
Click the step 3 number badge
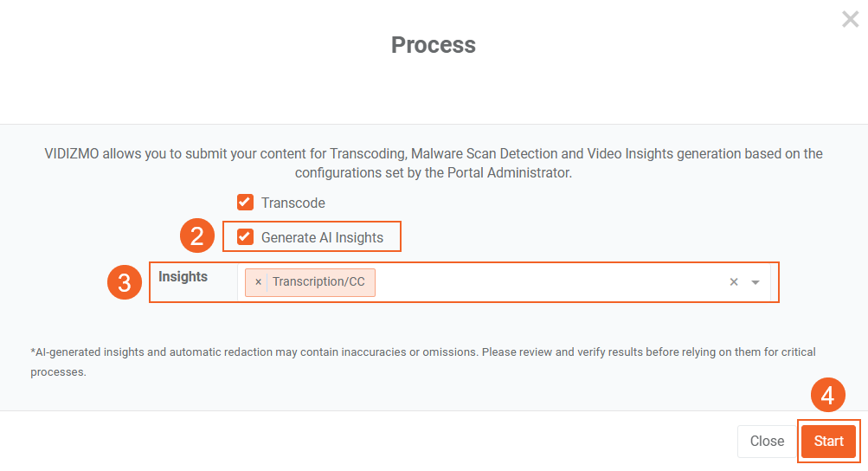tap(125, 283)
